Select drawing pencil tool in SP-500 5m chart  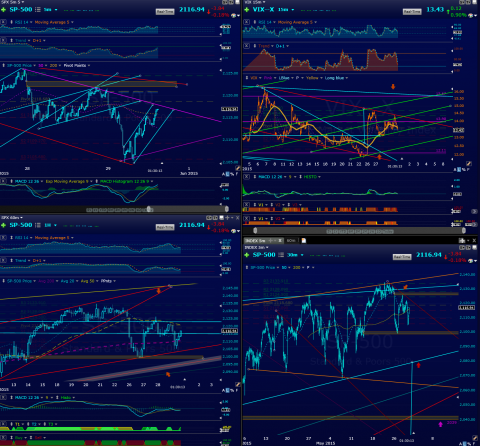238,168
